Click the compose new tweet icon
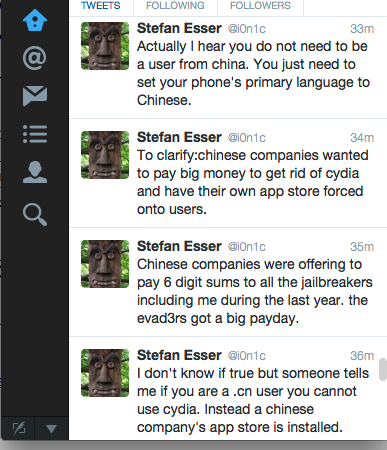The width and height of the screenshot is (387, 450). [19, 428]
